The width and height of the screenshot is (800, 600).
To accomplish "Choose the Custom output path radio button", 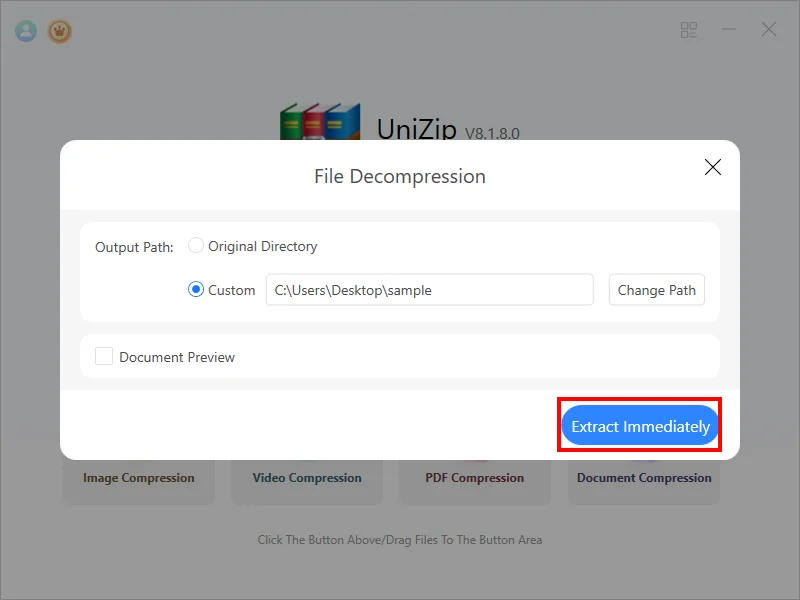I will (x=197, y=290).
